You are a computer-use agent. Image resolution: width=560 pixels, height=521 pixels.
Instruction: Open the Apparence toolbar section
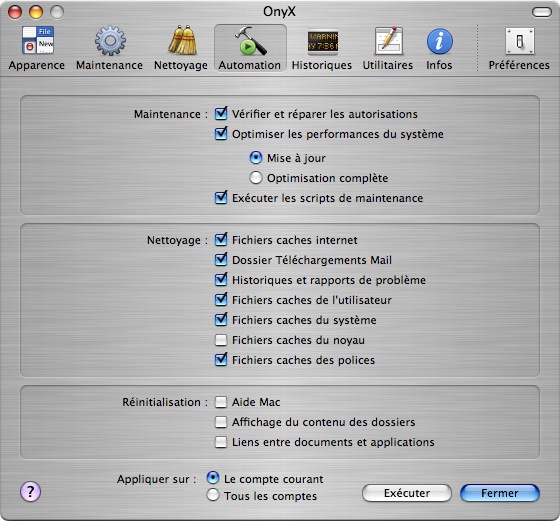pyautogui.click(x=37, y=48)
